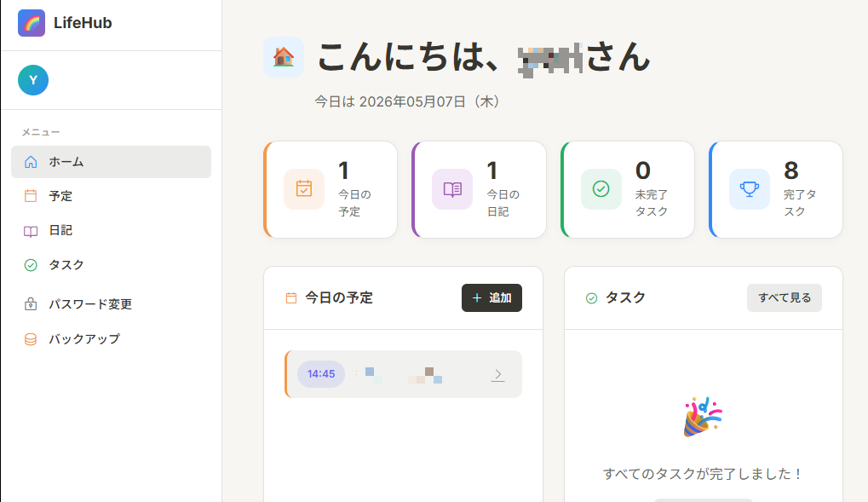
Task: Open the Y user avatar
Action: tap(33, 80)
